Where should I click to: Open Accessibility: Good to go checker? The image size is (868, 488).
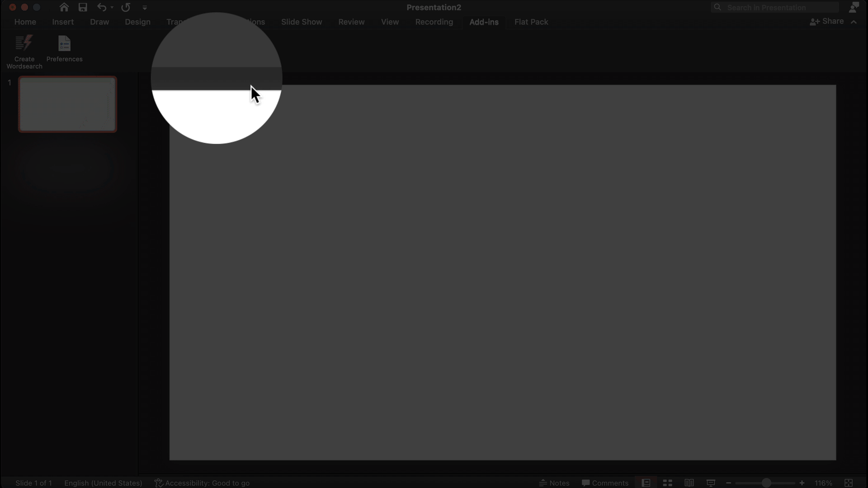pos(202,483)
